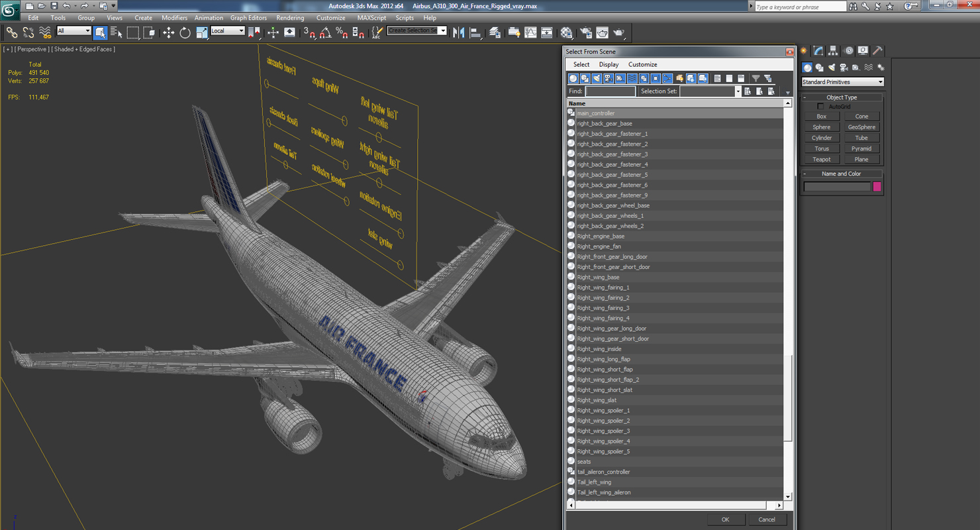Toggle the Percent Snap tool

click(342, 32)
